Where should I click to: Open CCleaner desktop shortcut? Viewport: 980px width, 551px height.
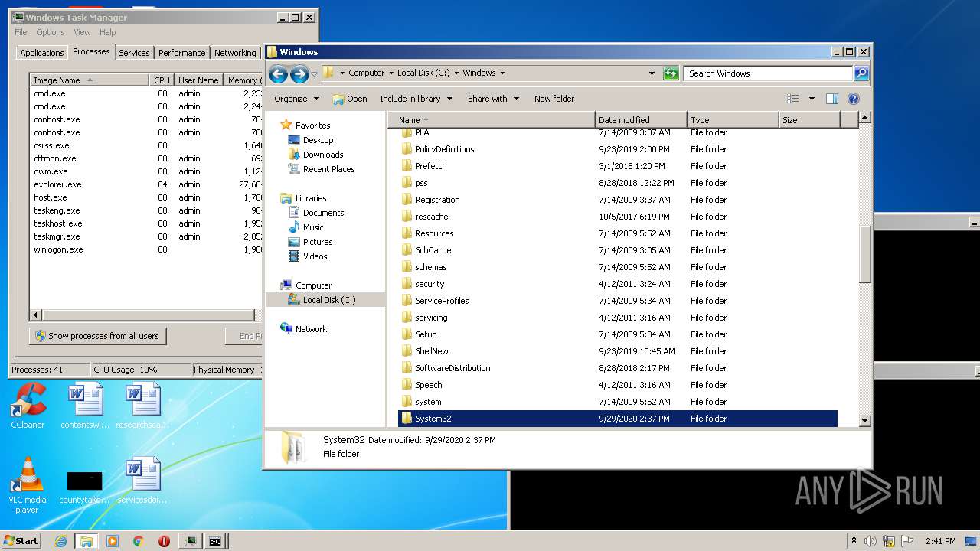tap(28, 406)
